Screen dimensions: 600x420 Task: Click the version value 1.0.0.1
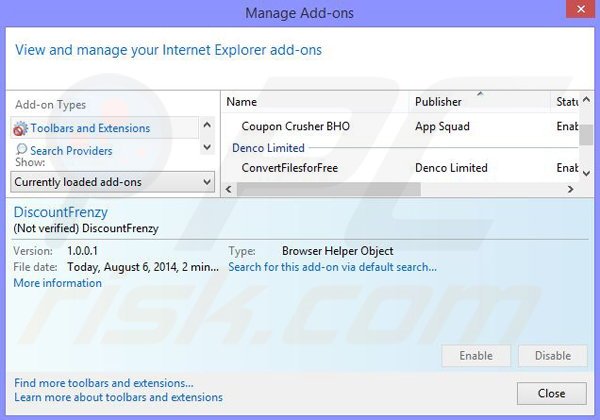click(x=82, y=251)
